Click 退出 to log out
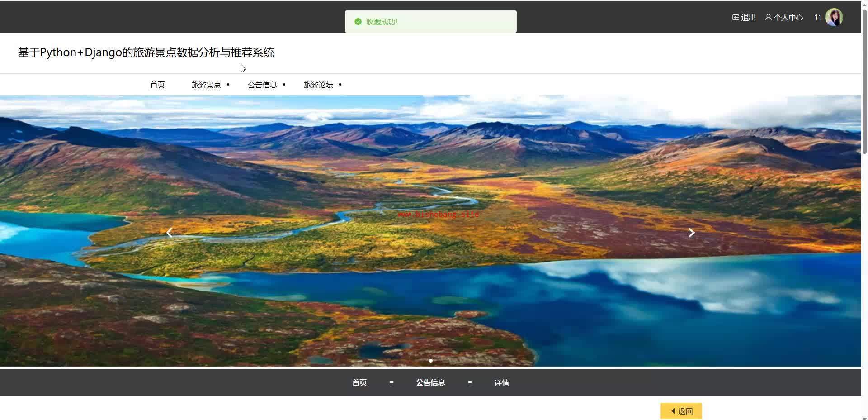The image size is (868, 420). click(749, 17)
